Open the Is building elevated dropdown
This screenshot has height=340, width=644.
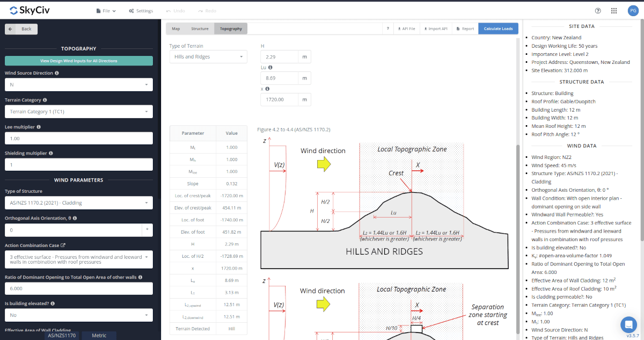point(79,315)
